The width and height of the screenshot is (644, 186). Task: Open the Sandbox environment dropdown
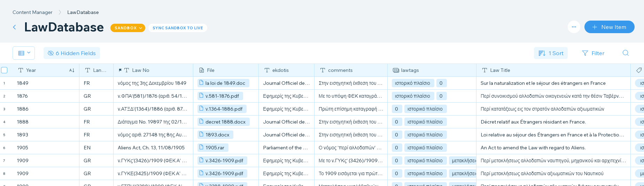coord(128,28)
